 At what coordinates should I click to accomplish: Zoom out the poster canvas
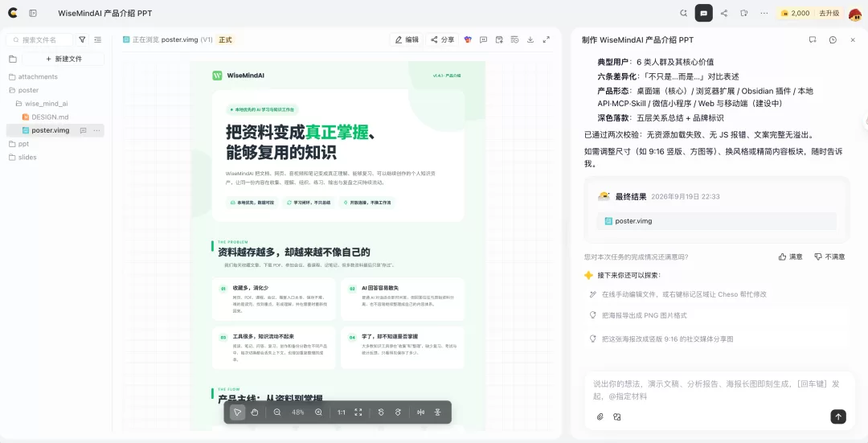pos(277,412)
